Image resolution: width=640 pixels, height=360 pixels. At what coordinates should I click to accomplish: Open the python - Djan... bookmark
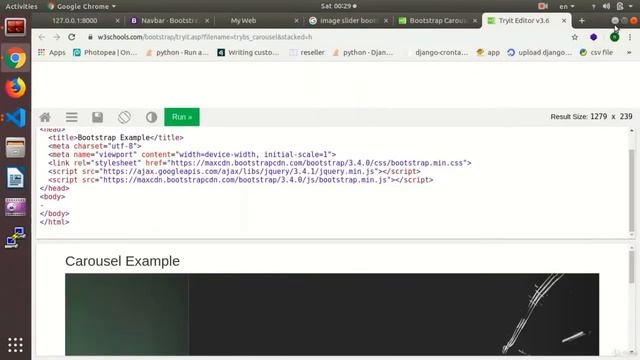point(363,53)
